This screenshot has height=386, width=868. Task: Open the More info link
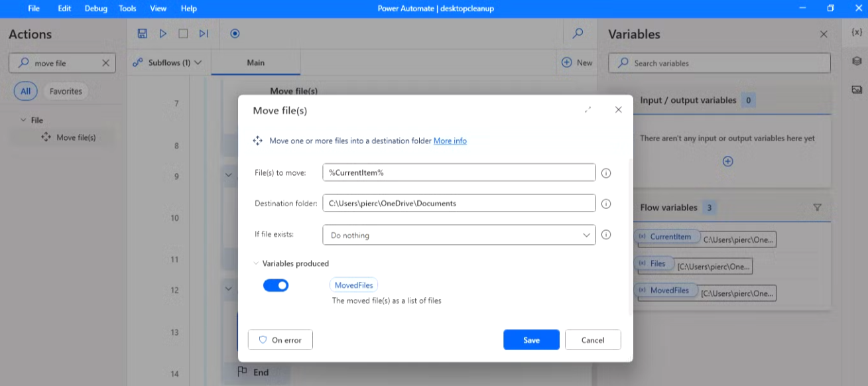pos(450,141)
